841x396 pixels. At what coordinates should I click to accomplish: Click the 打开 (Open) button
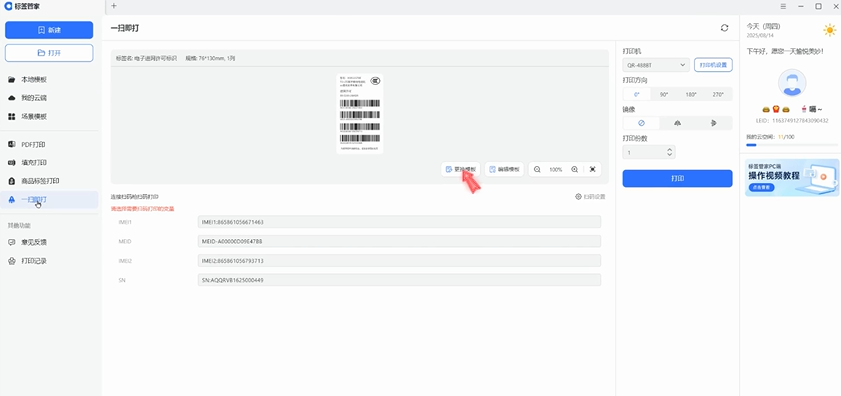(49, 53)
